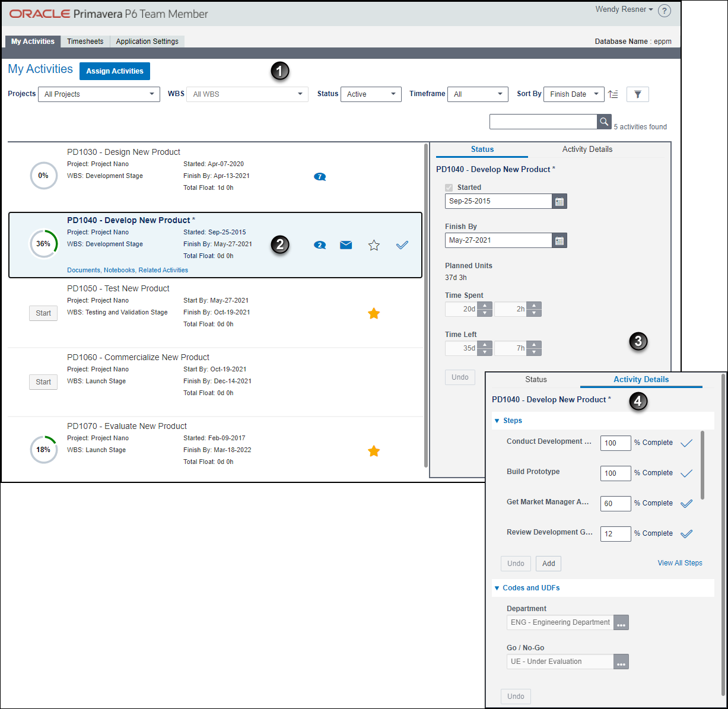The image size is (728, 709).
Task: Click Add button under Steps
Action: click(549, 564)
